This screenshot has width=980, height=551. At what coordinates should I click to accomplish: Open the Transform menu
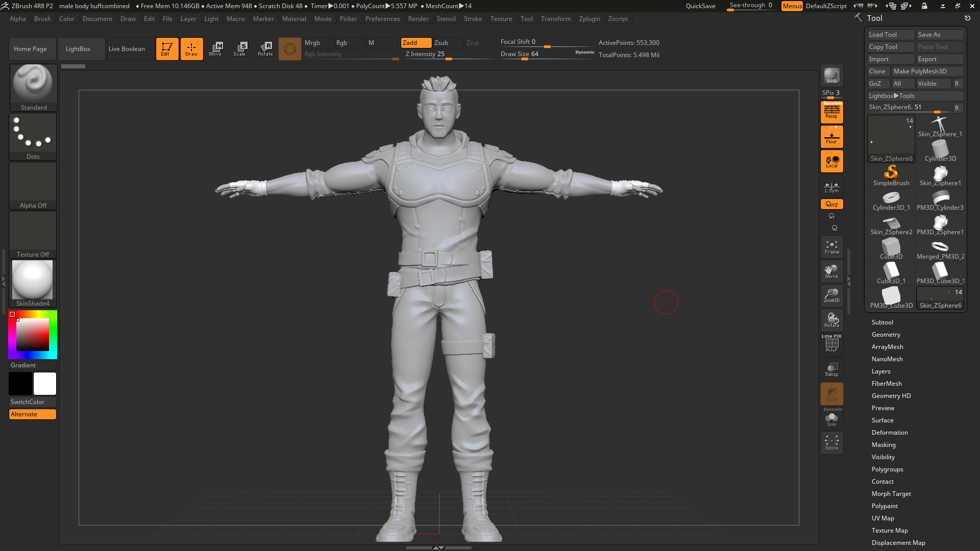(556, 19)
